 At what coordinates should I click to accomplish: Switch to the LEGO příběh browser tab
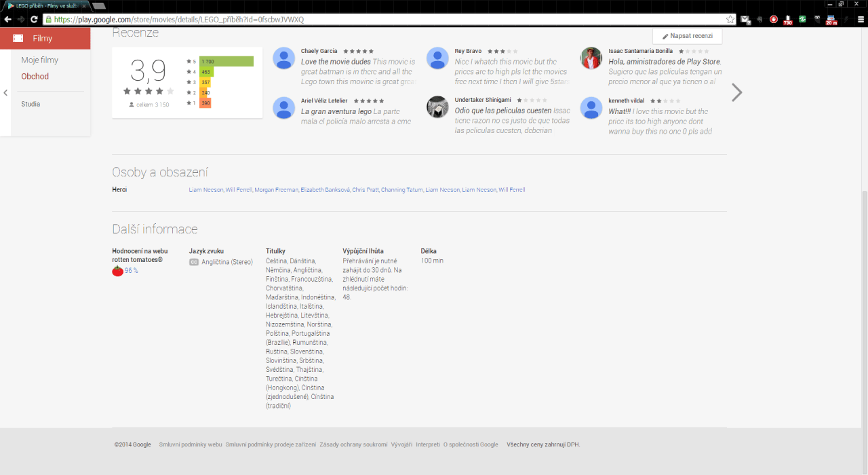tap(47, 5)
